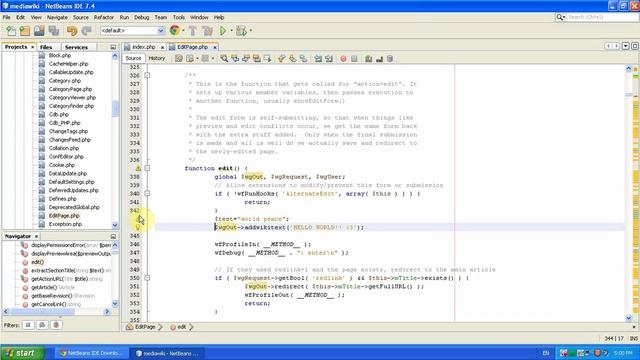This screenshot has height=360, width=640.
Task: Click the quick Search input field
Action: coord(602,17)
